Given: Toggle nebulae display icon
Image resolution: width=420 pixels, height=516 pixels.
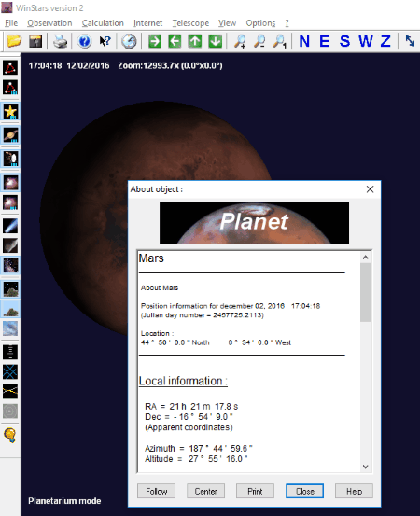Looking at the screenshot, I should click(10, 182).
